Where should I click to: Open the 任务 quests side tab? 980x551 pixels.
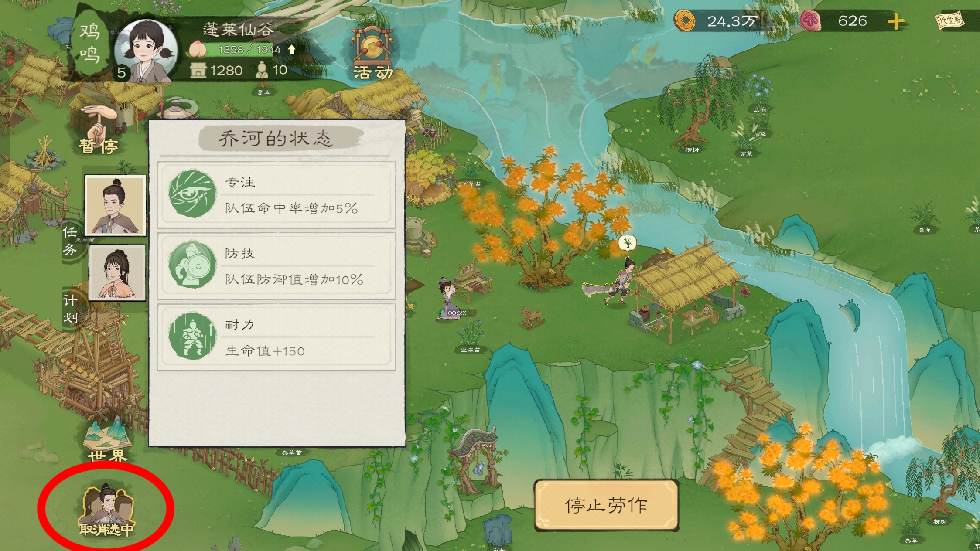(70, 241)
